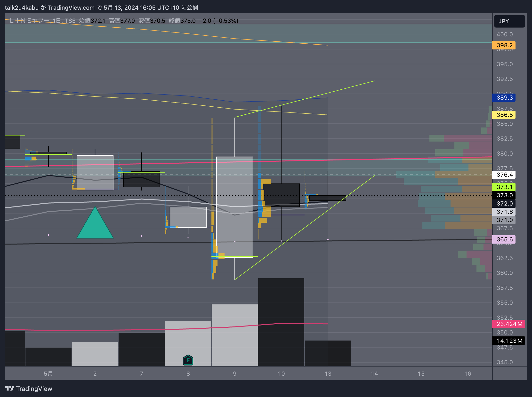Open the TradingView logo link
Viewport: 532px width, 397px height.
point(29,389)
